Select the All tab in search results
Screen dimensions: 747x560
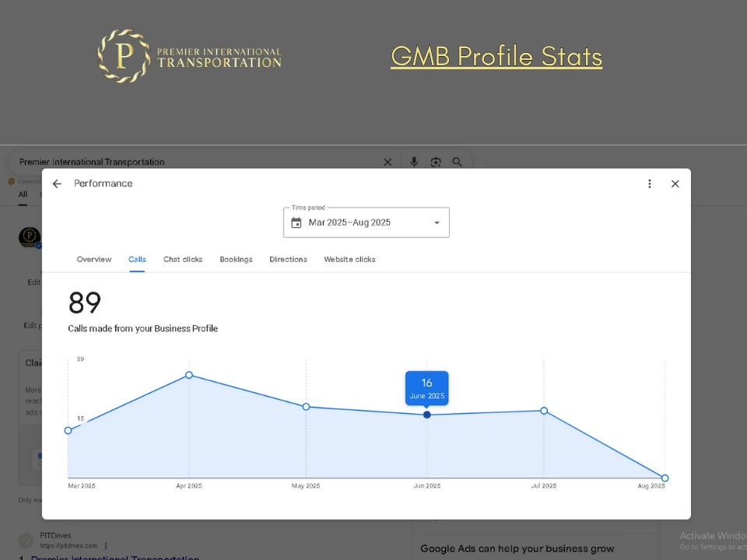coord(23,194)
